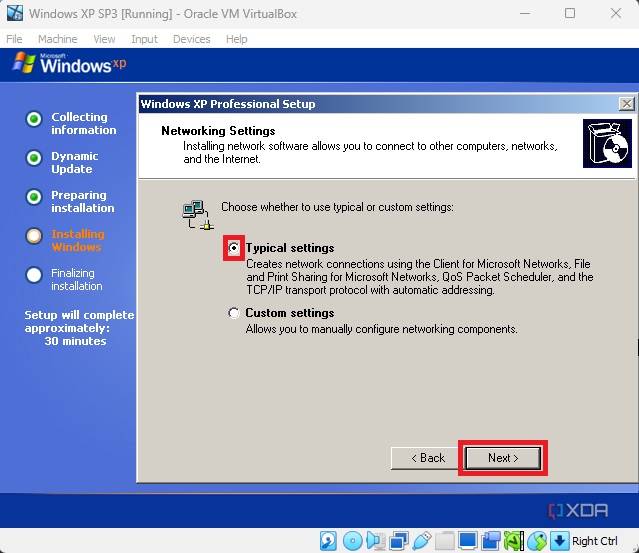Screen dimensions: 639x553
Task: Click the 'Typical settings' label text
Action: tap(290, 248)
